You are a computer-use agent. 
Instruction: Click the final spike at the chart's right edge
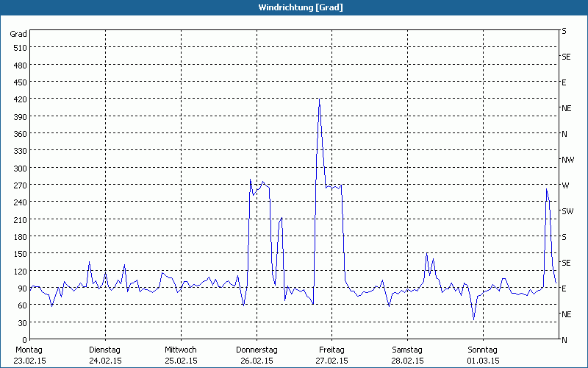coord(546,190)
